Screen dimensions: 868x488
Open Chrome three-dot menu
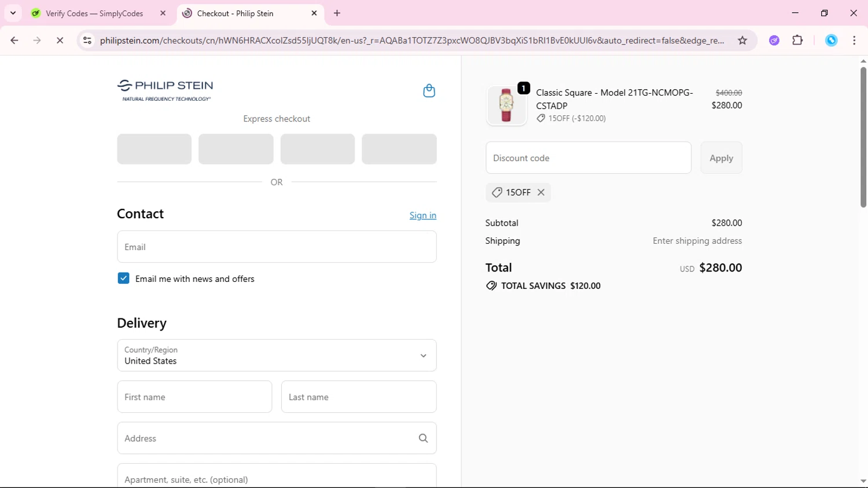pyautogui.click(x=854, y=41)
